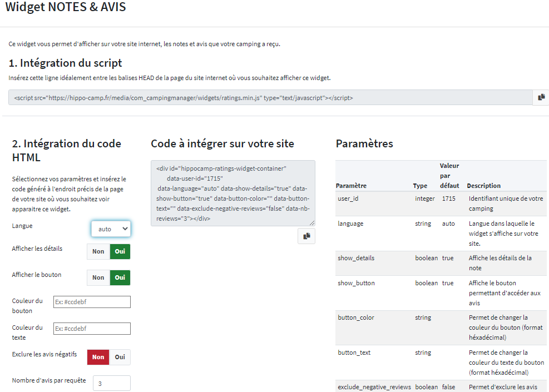Set Exclure les avis négatifs to Oui
The width and height of the screenshot is (549, 392).
point(120,357)
